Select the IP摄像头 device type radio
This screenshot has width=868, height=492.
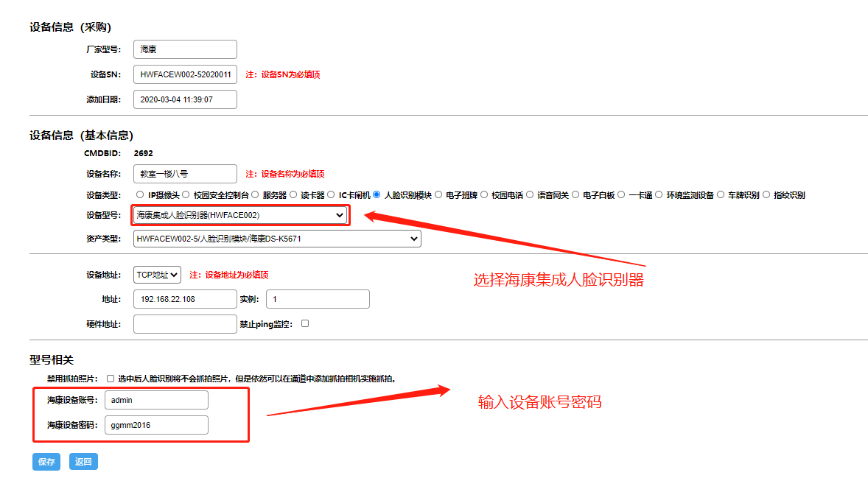(x=140, y=195)
